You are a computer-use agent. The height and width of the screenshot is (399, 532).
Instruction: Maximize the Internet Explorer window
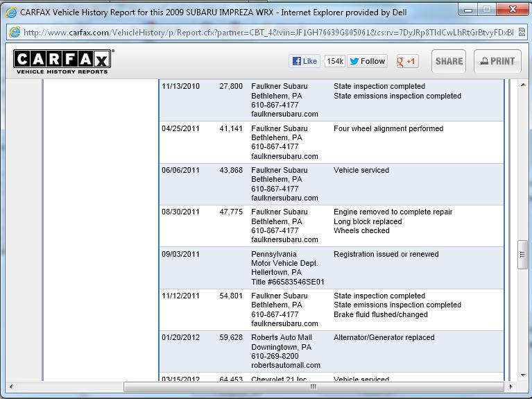point(486,10)
